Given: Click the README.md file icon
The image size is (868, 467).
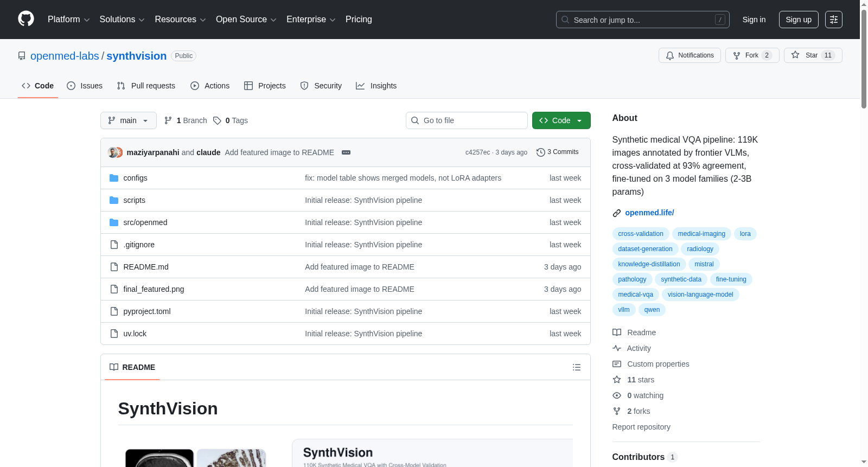Looking at the screenshot, I should 114,267.
